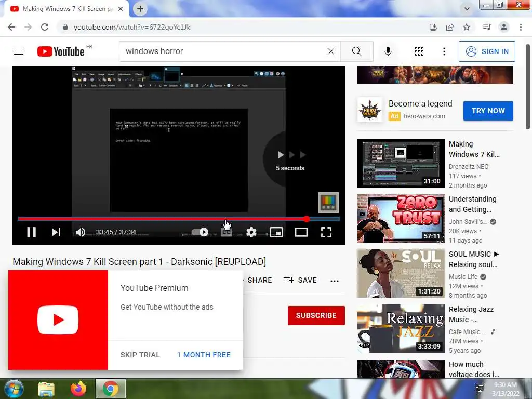
Task: Click SAVE to playlist button
Action: click(x=300, y=280)
